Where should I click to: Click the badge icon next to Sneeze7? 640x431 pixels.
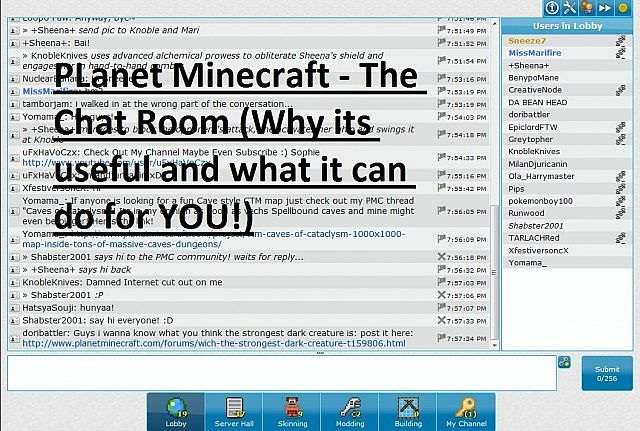click(x=621, y=41)
